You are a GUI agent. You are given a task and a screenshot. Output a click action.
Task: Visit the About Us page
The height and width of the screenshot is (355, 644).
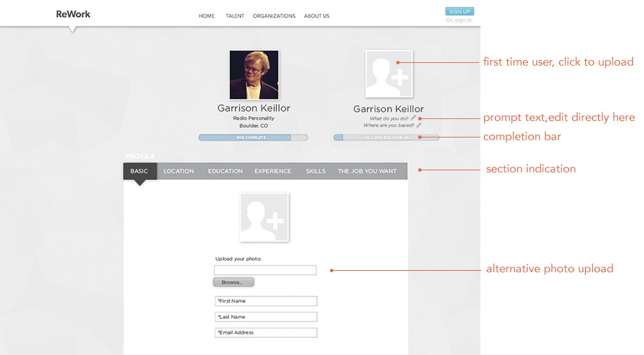[317, 16]
